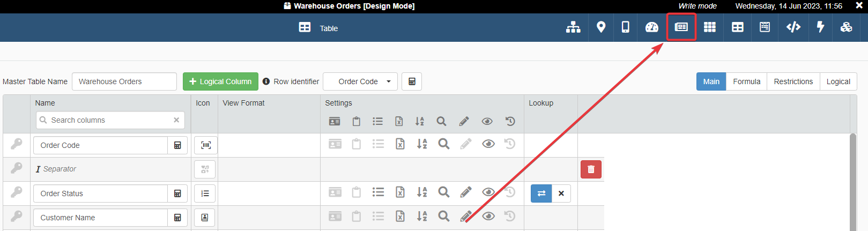
Task: Open calculator options for Order Status name
Action: pos(177,193)
